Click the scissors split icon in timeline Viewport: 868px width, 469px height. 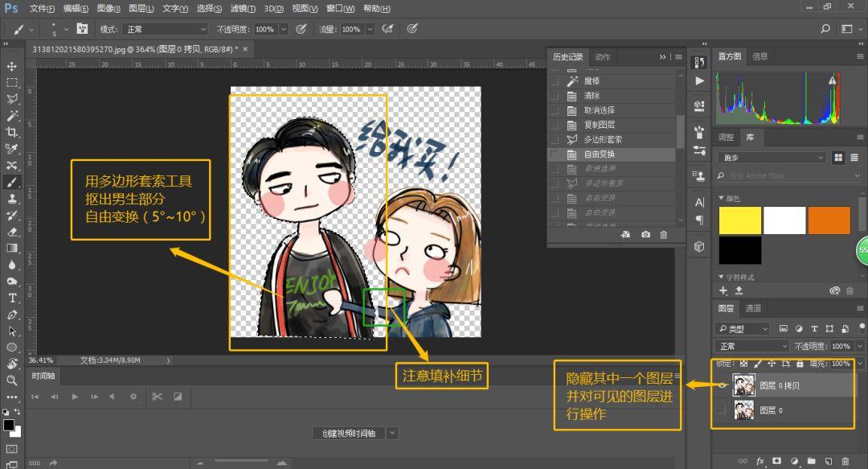tap(158, 397)
